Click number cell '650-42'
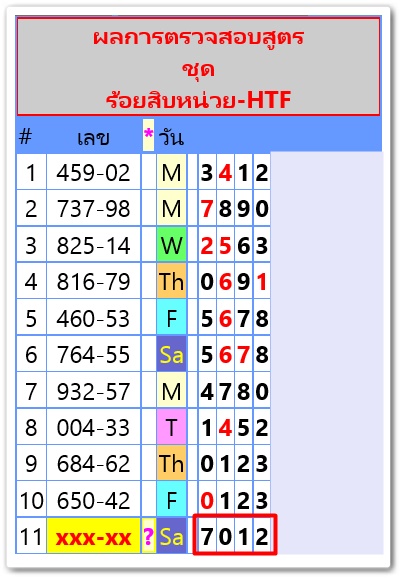403x580 pixels. [x=93, y=500]
